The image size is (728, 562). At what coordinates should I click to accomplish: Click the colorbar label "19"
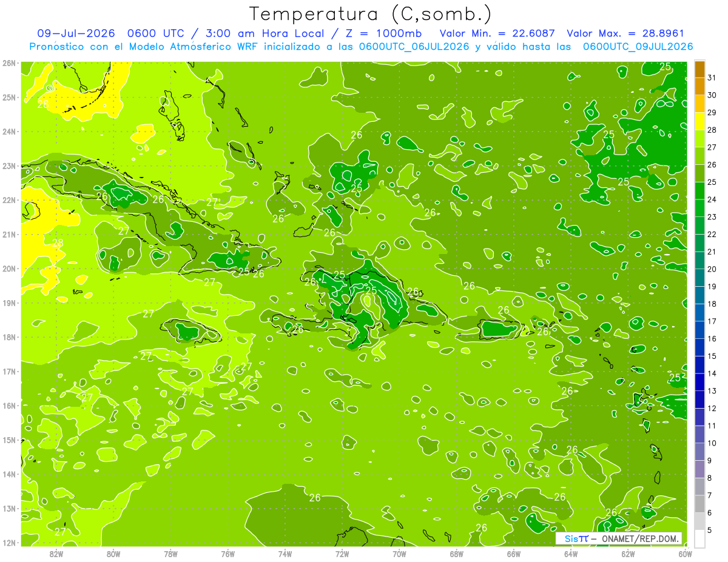(712, 287)
